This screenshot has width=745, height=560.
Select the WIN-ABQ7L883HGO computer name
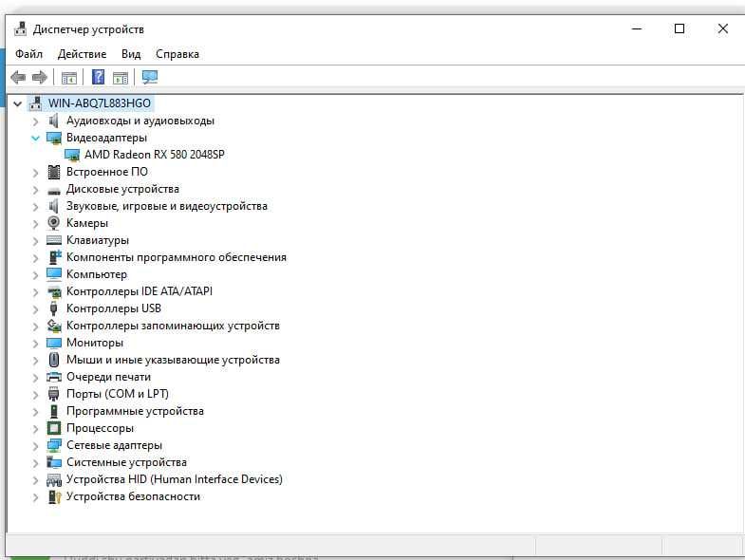(100, 103)
